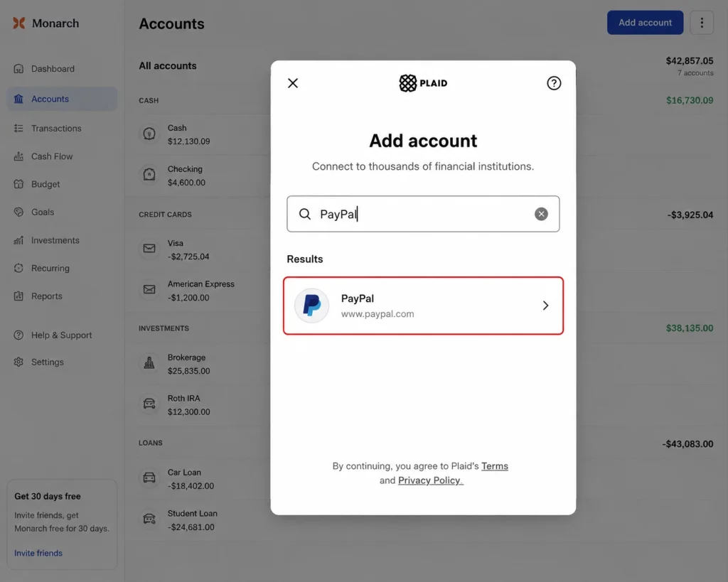728x582 pixels.
Task: Clear the PayPal search text
Action: tap(541, 214)
